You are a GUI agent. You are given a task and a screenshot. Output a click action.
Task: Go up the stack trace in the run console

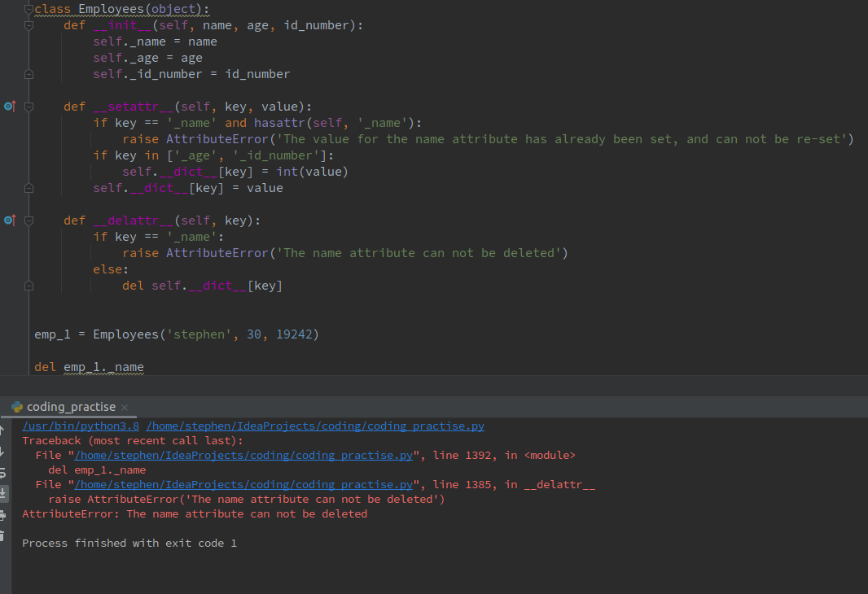click(x=2, y=430)
